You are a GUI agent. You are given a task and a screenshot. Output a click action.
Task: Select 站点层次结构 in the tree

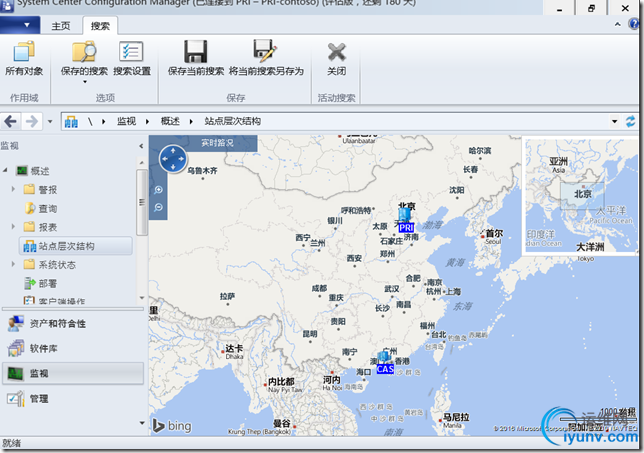76,246
